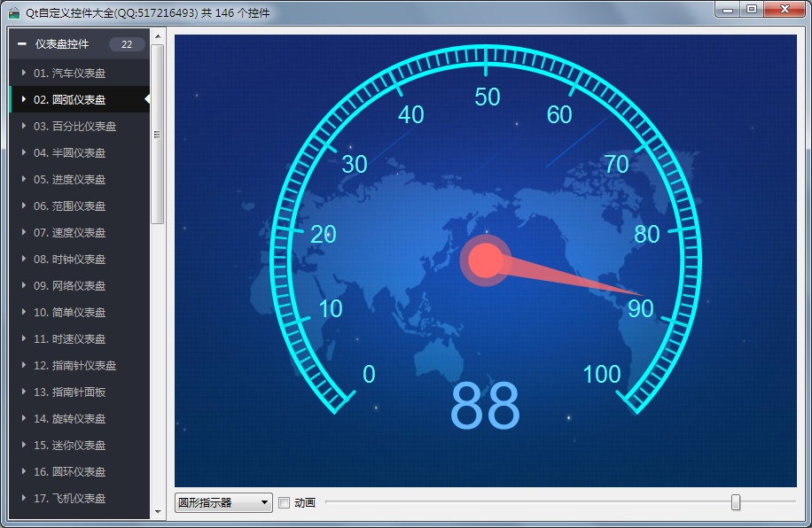The height and width of the screenshot is (528, 812).
Task: Open 10. 简单仪表盘 item
Action: tap(79, 312)
